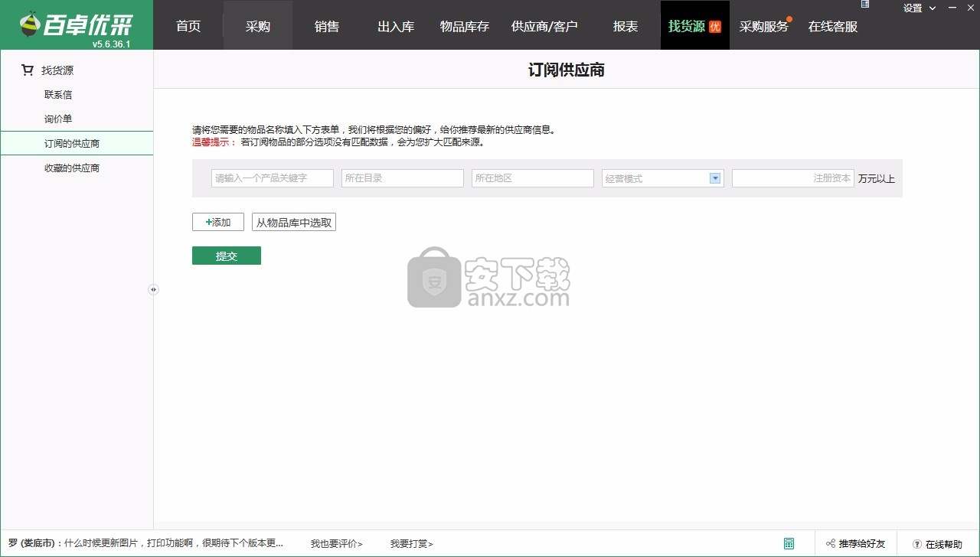Open the 物品库存 tab

click(x=465, y=26)
